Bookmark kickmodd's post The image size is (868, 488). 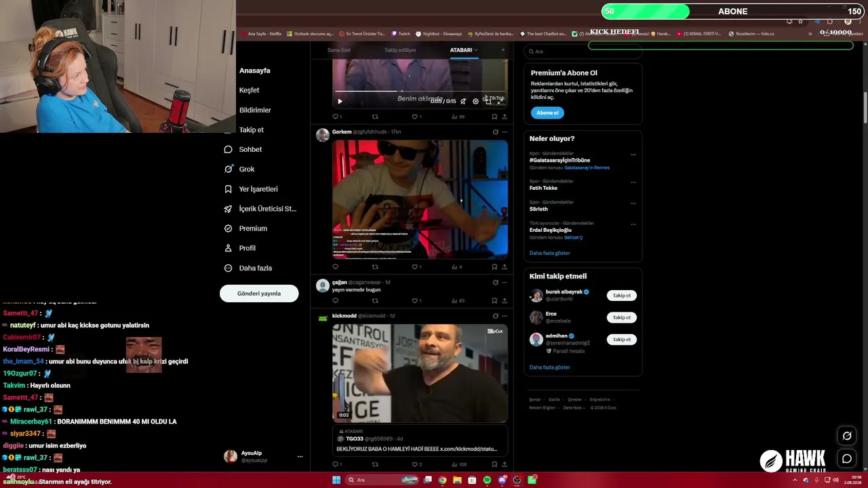pos(494,464)
